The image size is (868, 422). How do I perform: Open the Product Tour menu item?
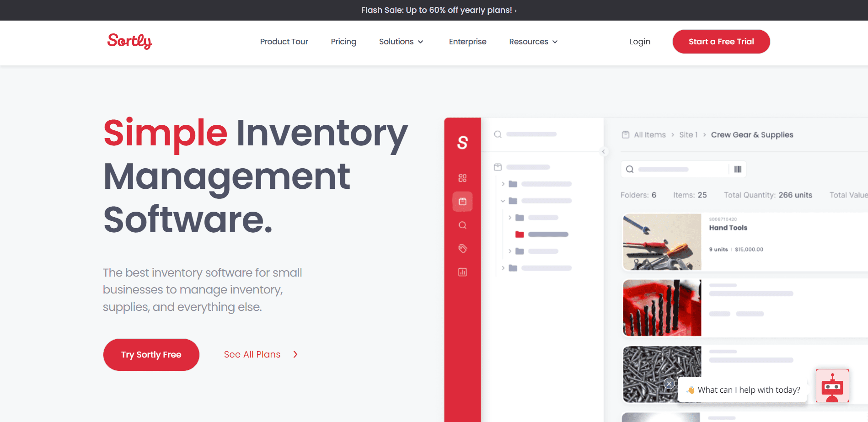coord(284,42)
